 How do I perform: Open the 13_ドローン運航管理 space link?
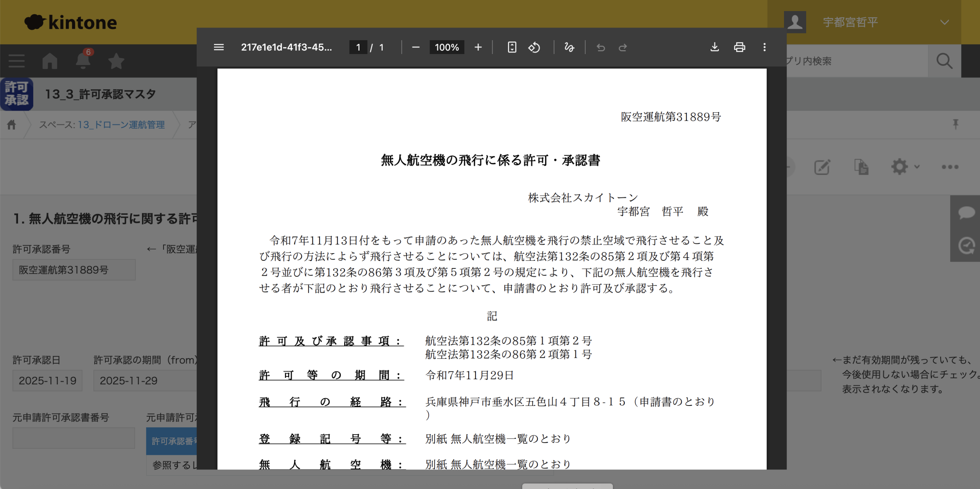click(121, 124)
